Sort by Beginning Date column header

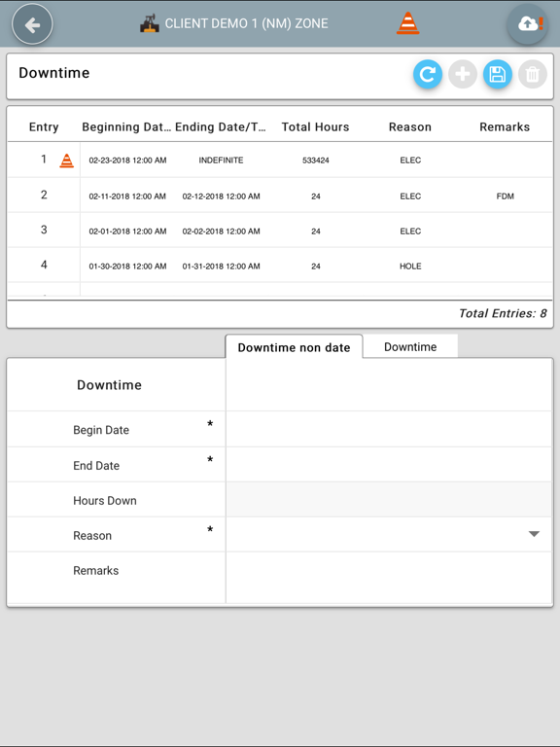[x=126, y=126]
